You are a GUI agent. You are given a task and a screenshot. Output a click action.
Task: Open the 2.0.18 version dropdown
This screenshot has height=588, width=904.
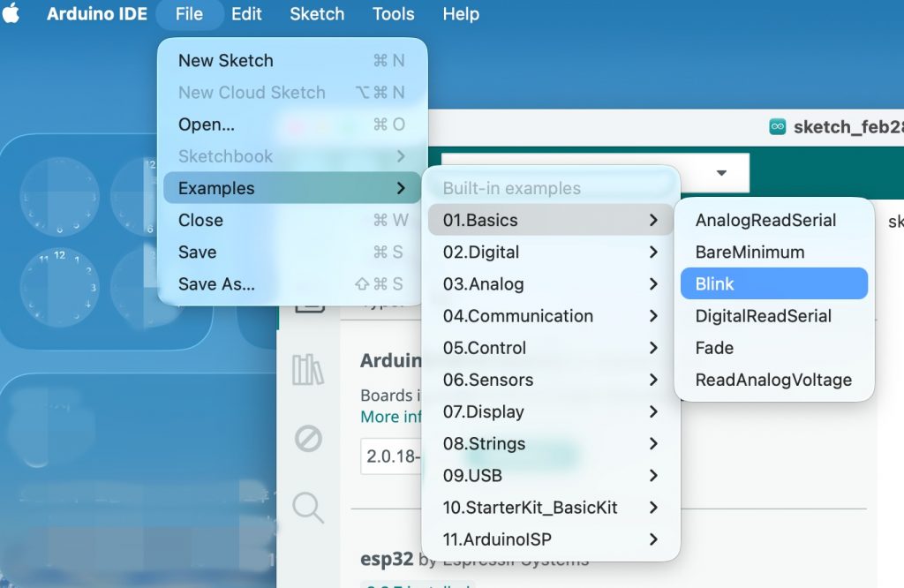(389, 457)
